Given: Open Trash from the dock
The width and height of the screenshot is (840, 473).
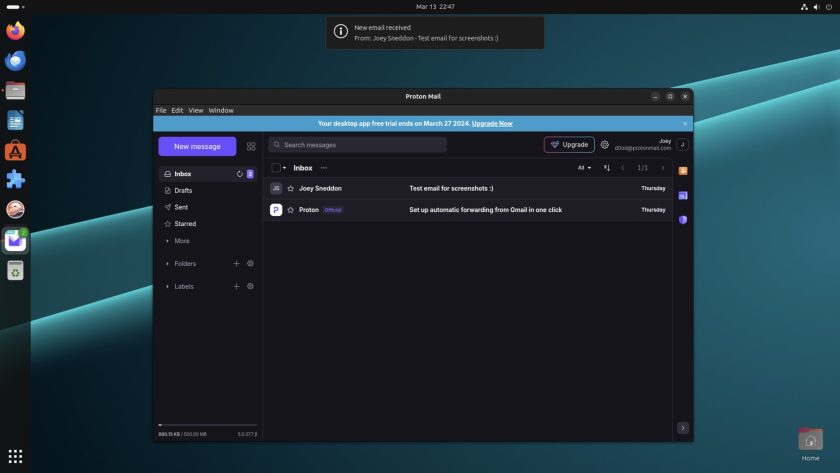Looking at the screenshot, I should click(x=16, y=271).
